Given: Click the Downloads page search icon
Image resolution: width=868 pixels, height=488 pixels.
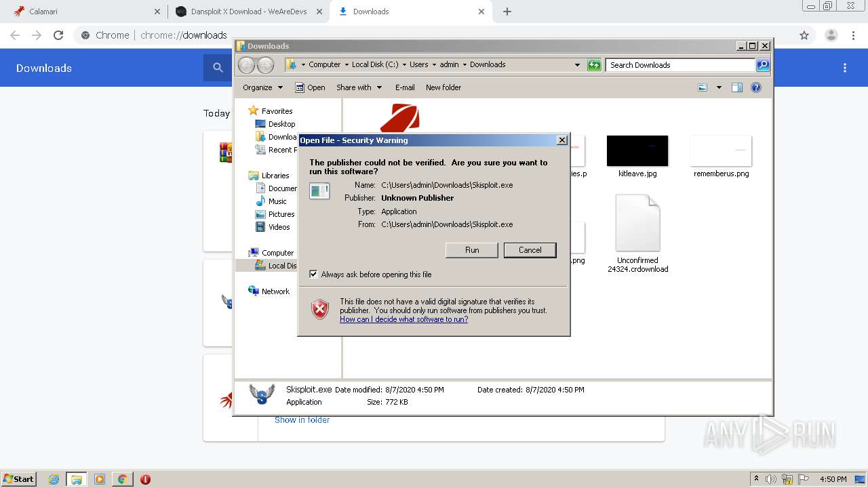Looking at the screenshot, I should tap(218, 68).
